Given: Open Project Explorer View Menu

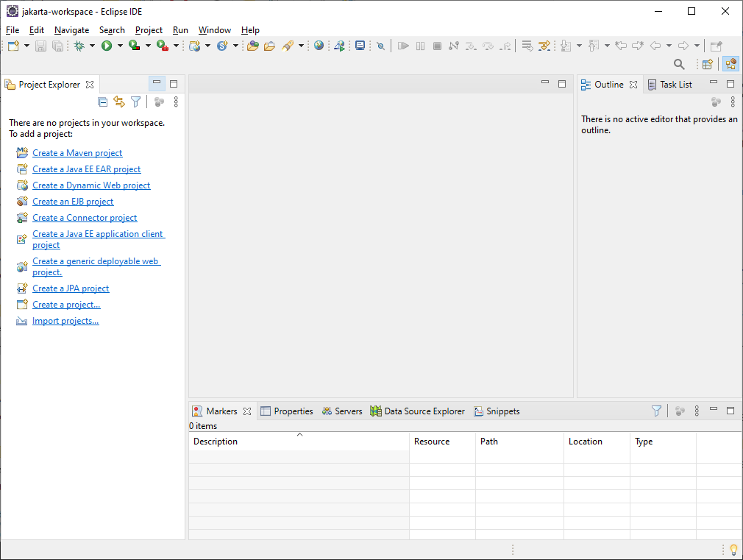Looking at the screenshot, I should [x=176, y=102].
